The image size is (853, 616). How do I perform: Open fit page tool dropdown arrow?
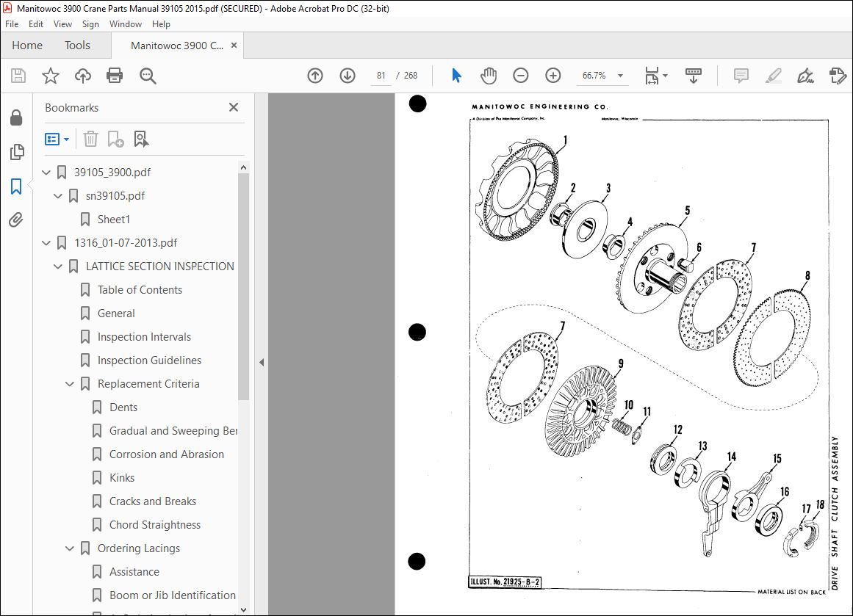pos(666,76)
